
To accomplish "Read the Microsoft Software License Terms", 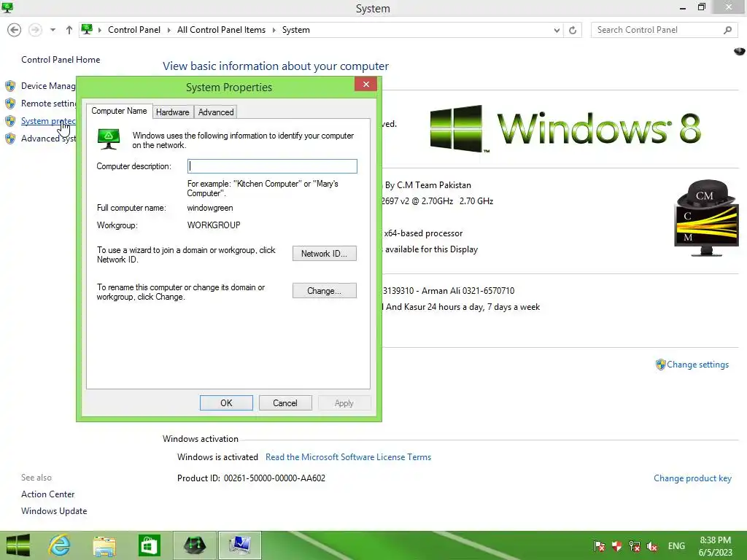I will 348,456.
